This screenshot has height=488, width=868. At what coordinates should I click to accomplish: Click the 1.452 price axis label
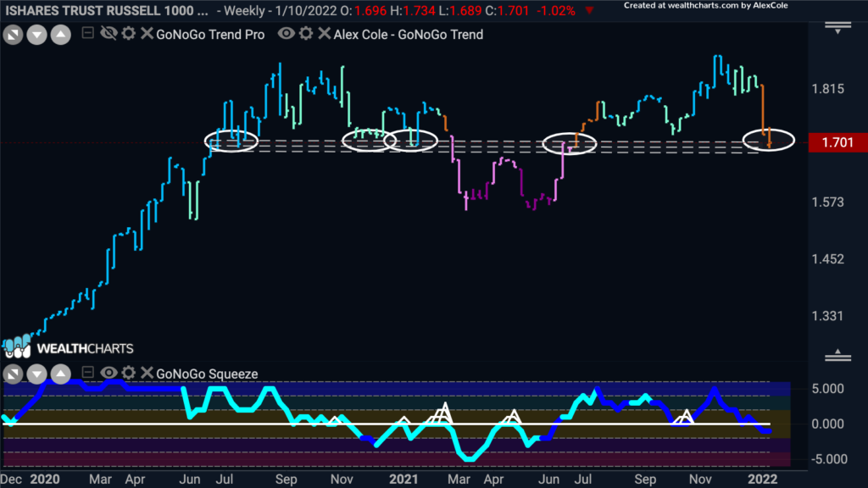coord(827,259)
